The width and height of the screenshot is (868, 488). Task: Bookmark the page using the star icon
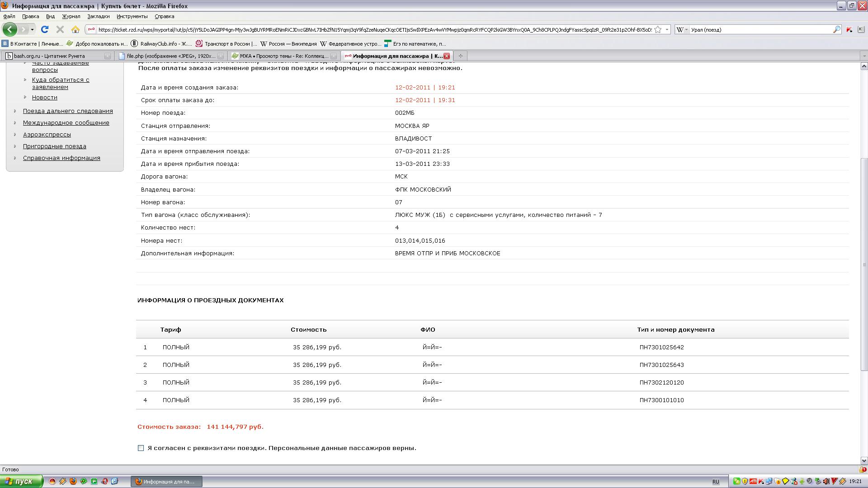click(658, 29)
